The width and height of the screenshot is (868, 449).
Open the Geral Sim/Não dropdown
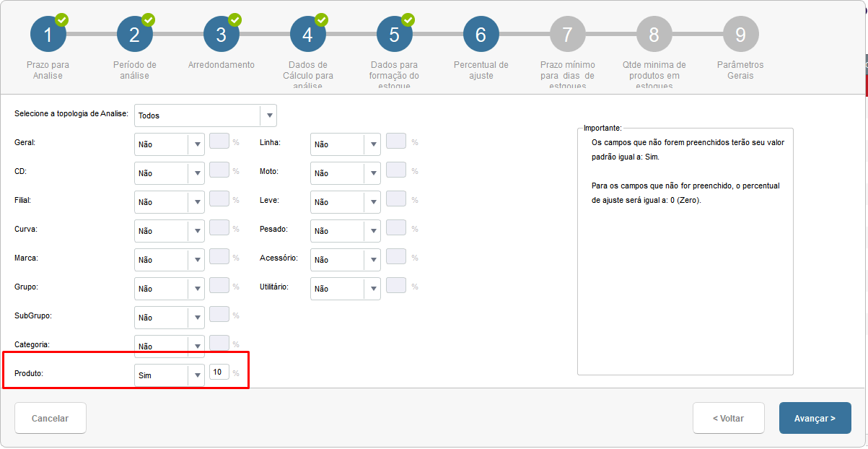tap(170, 144)
